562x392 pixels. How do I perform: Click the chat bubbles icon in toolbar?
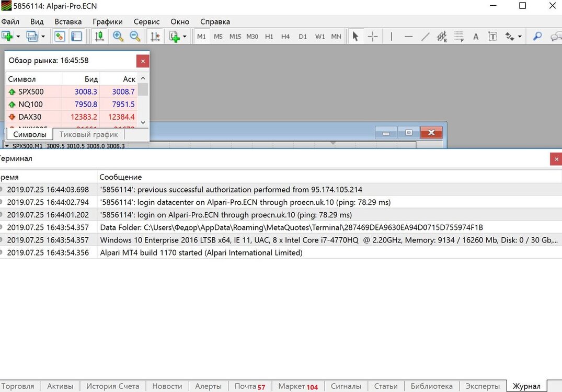click(x=556, y=36)
